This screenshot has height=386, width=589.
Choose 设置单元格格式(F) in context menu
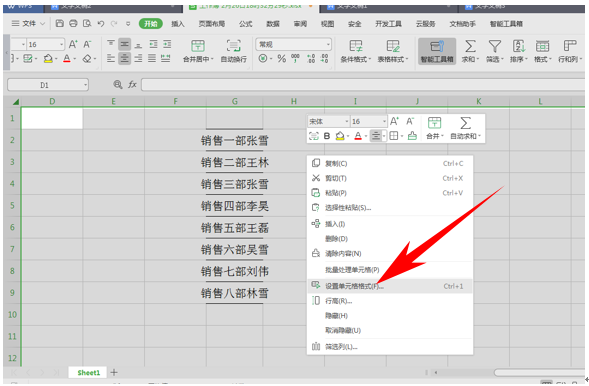390,286
